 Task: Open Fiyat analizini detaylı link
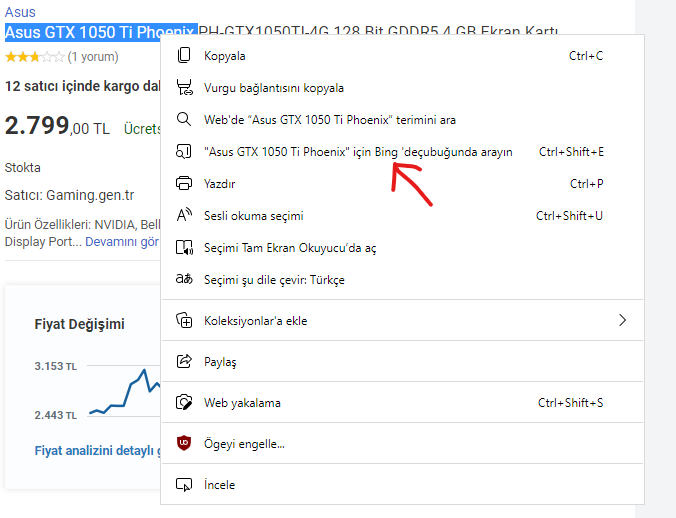pos(97,450)
